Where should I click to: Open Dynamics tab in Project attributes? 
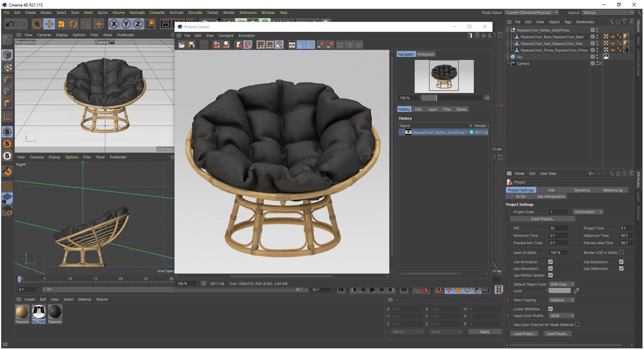582,190
